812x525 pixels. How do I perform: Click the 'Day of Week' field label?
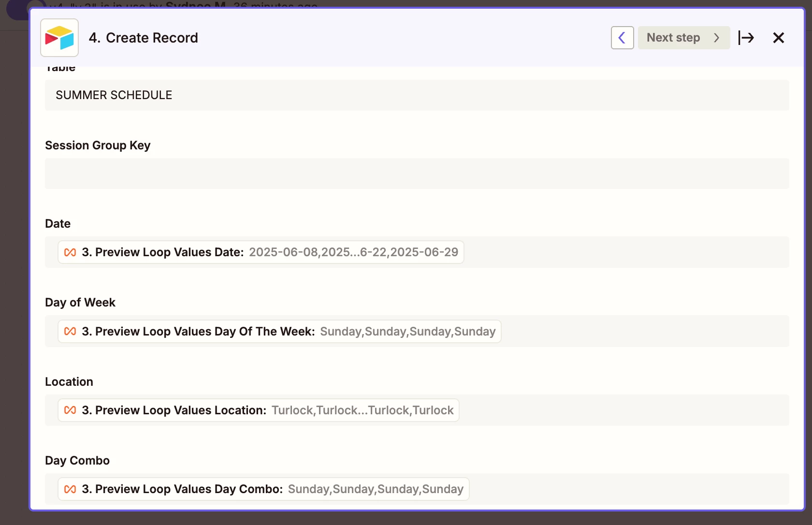80,303
